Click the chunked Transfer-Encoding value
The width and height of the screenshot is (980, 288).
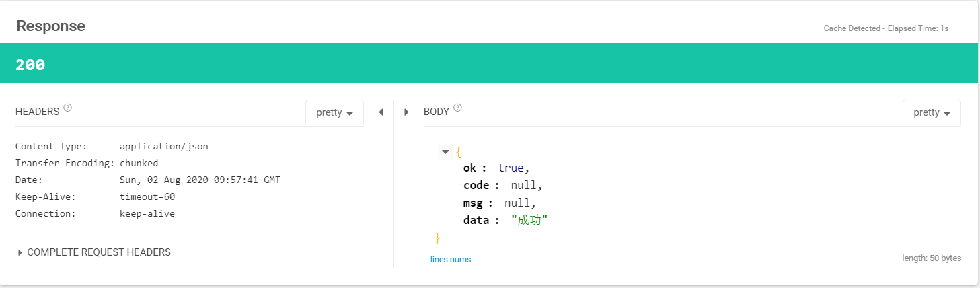click(x=139, y=163)
